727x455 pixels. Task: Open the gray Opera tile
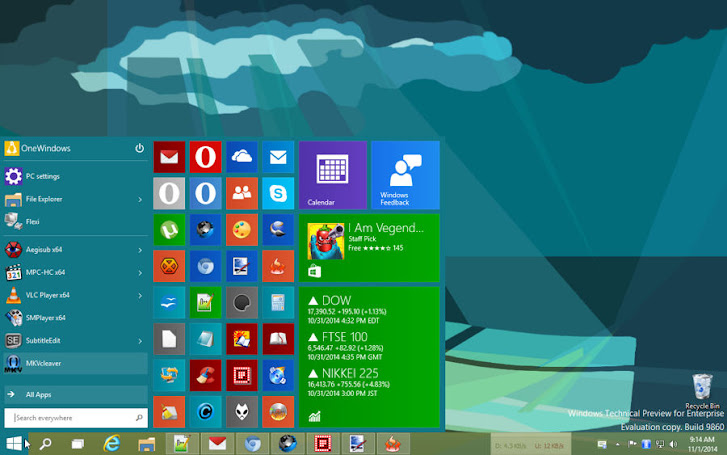point(169,193)
